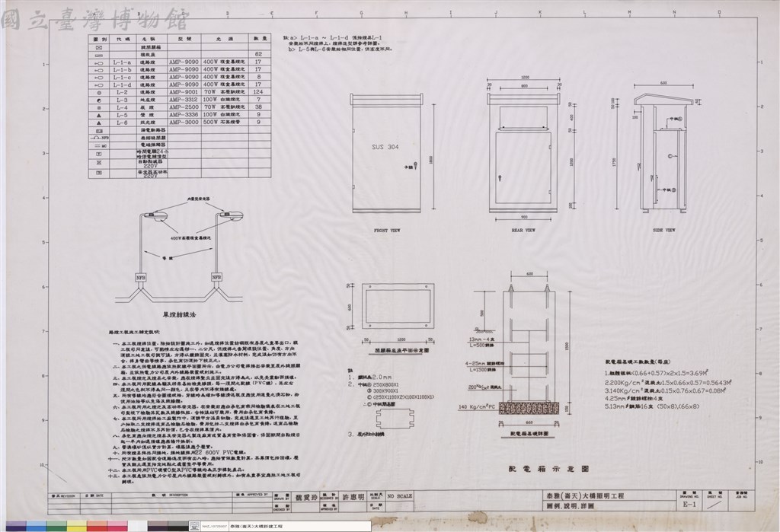This screenshot has width=780, height=532.
Task: Select the SIDE VIEW caption
Action: coord(663,231)
